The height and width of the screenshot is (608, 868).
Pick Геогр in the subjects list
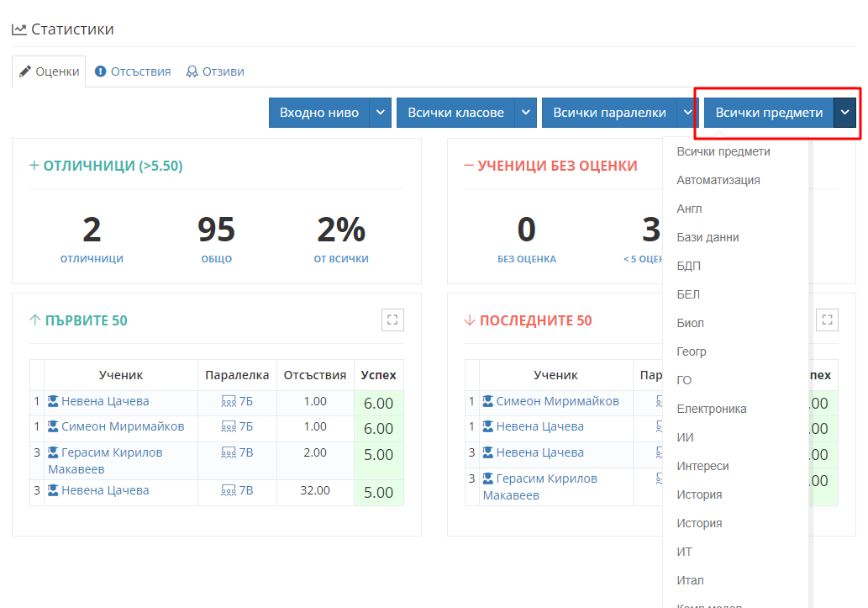pyautogui.click(x=692, y=352)
